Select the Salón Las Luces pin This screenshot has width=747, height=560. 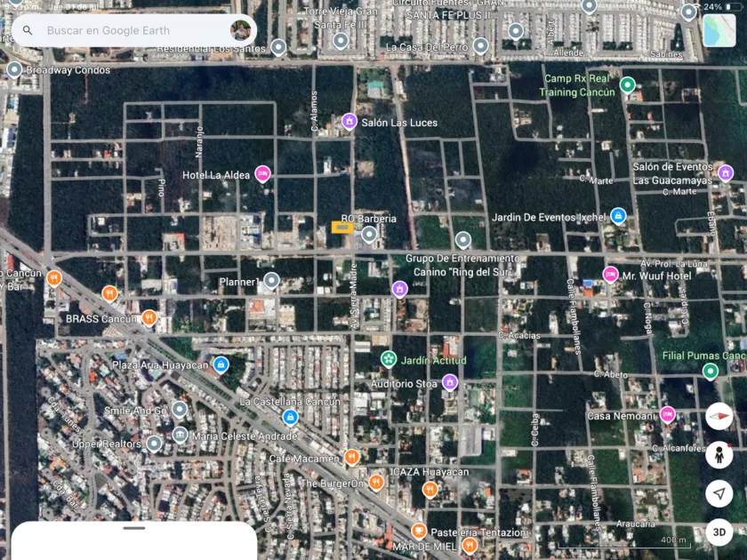click(349, 122)
